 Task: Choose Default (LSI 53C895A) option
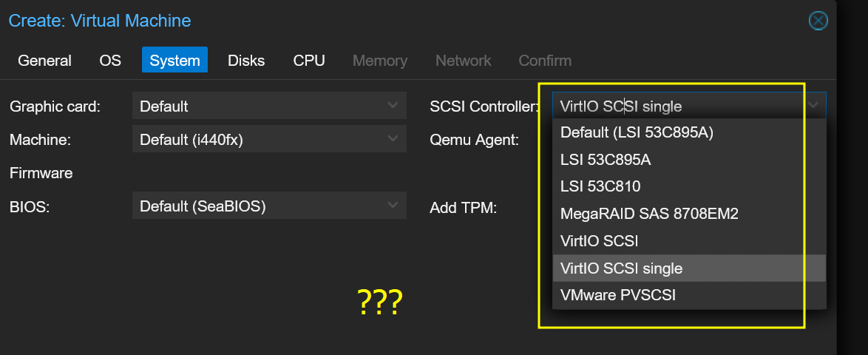[x=637, y=133]
